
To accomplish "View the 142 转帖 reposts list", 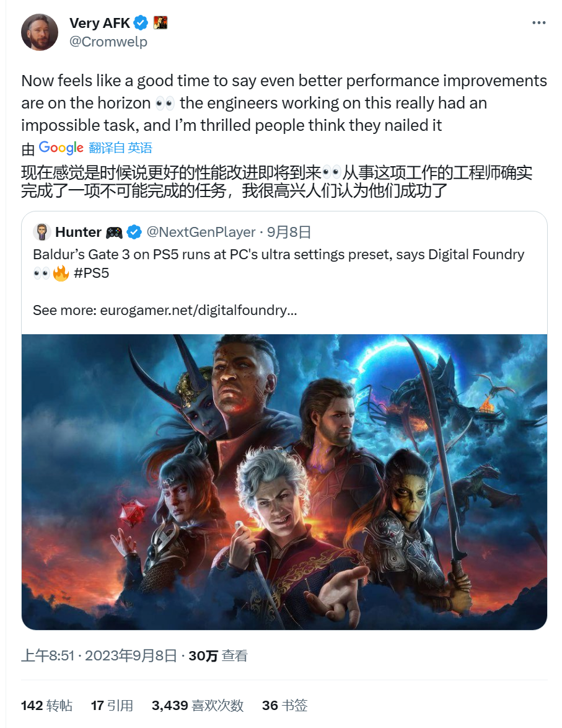I will (x=46, y=706).
